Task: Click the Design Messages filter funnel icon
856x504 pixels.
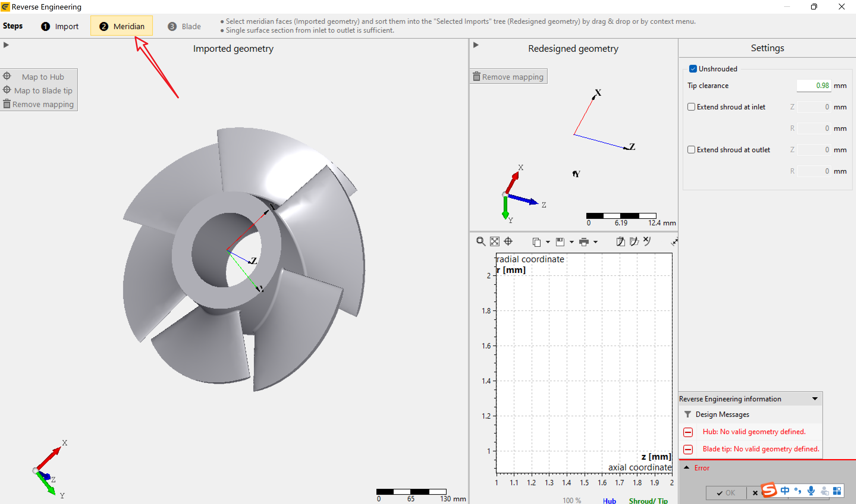Action: [688, 414]
